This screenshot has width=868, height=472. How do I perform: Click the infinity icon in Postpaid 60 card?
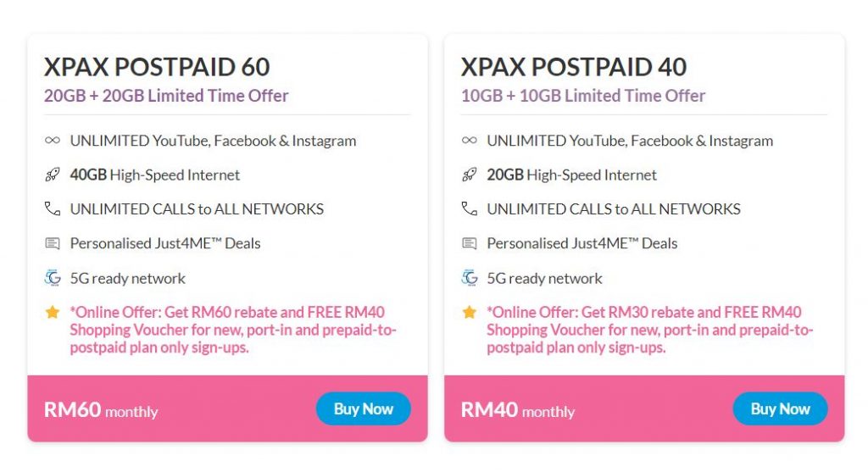53,141
